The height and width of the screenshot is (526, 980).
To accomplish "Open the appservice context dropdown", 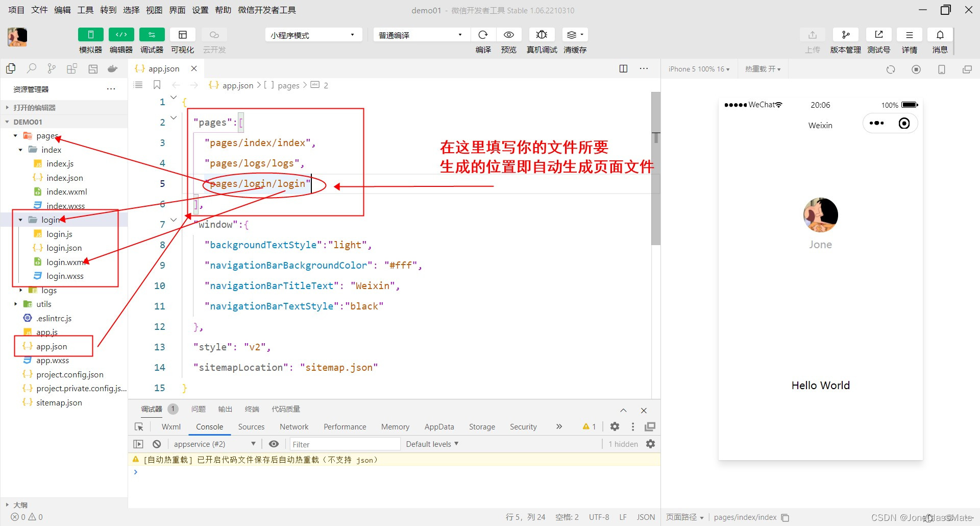I will click(214, 444).
